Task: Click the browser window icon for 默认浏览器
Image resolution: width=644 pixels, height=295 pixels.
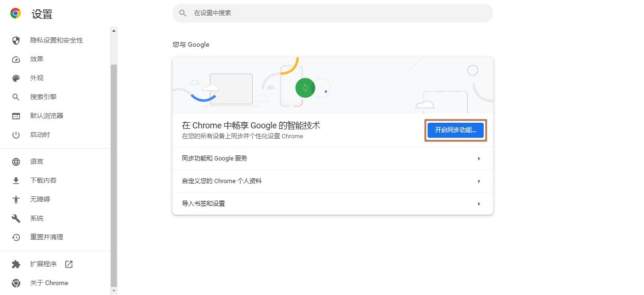Action: [16, 116]
